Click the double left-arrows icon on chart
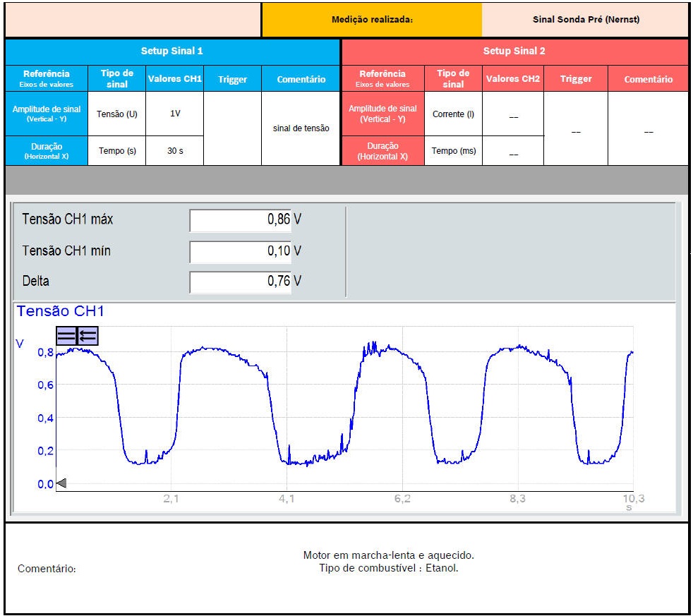The width and height of the screenshot is (693, 616). pos(88,337)
